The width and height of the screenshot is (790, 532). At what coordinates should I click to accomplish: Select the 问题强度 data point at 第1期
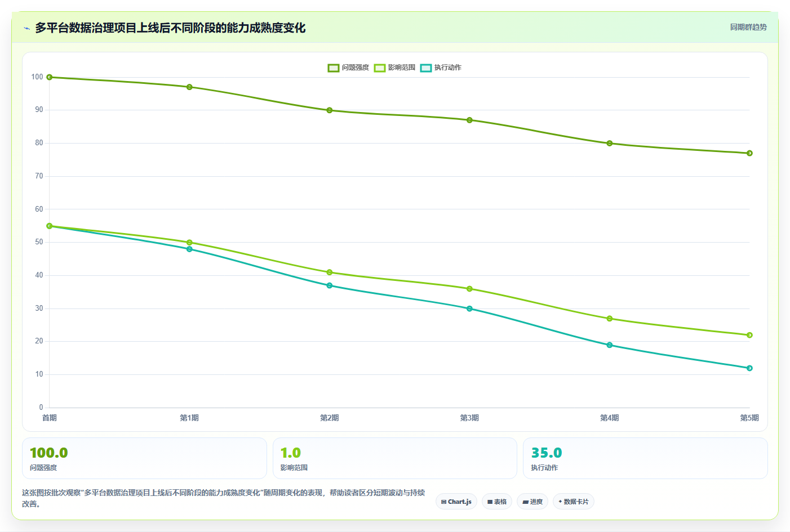coord(189,87)
